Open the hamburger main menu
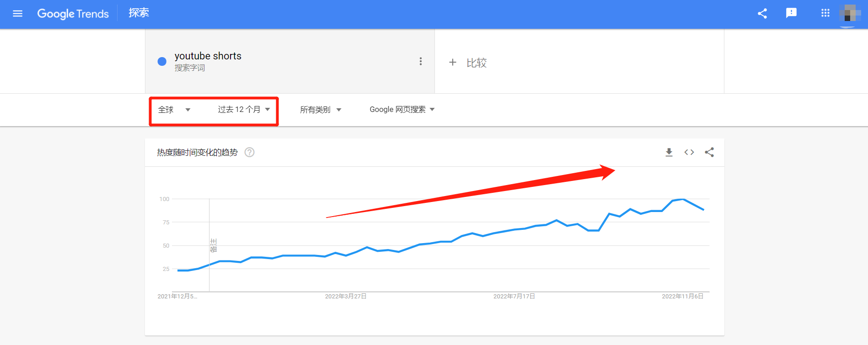This screenshot has width=868, height=345. 17,14
